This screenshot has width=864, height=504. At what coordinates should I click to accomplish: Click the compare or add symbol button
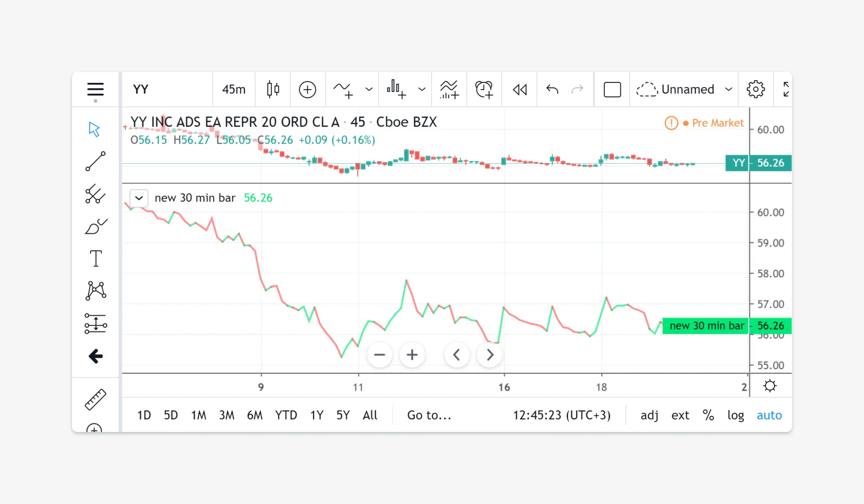tap(307, 89)
